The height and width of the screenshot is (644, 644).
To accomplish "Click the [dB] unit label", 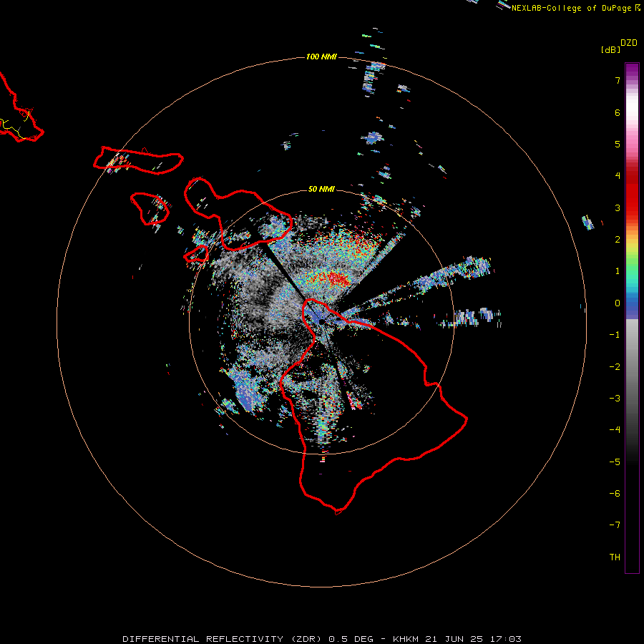I will pyautogui.click(x=610, y=50).
